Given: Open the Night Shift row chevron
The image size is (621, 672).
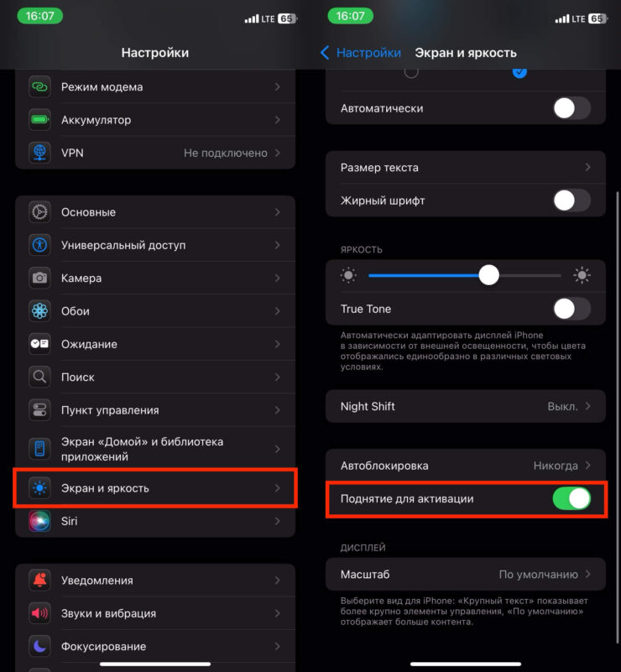Looking at the screenshot, I should click(588, 406).
